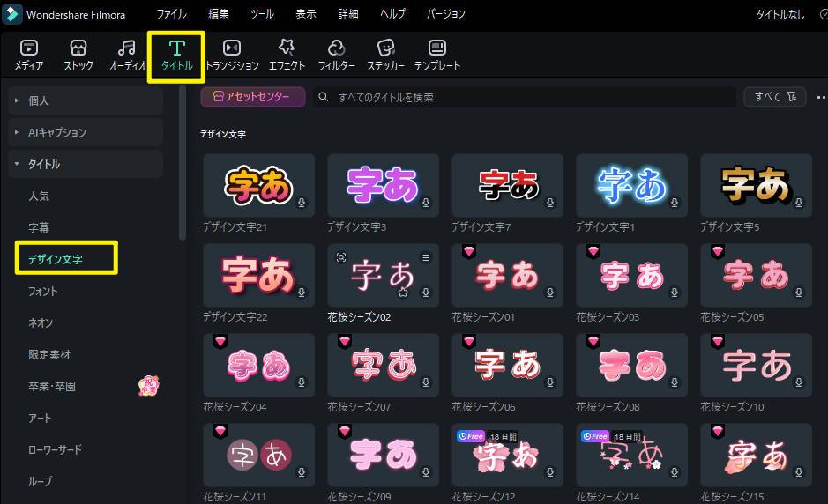Click the scan icon on 花桜シーズン02 thumbnail
The height and width of the screenshot is (504, 828).
point(341,257)
